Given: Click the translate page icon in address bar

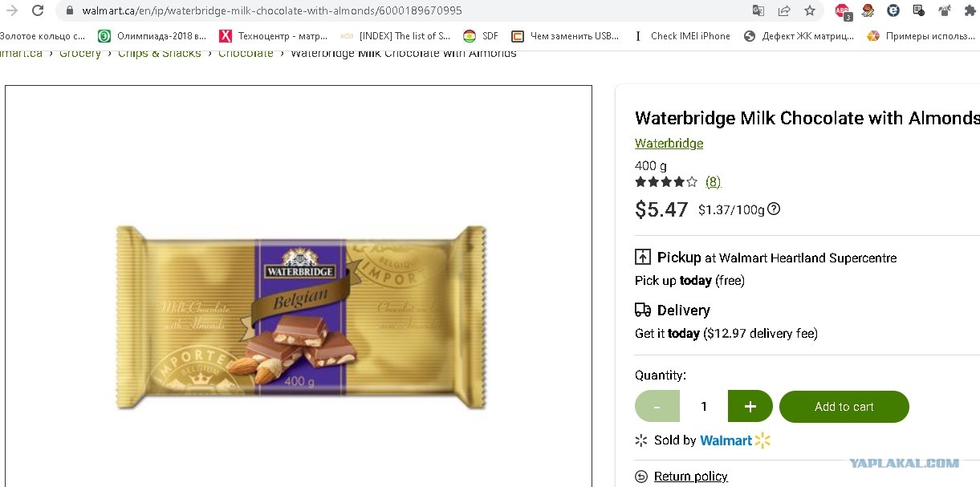Looking at the screenshot, I should click(758, 10).
